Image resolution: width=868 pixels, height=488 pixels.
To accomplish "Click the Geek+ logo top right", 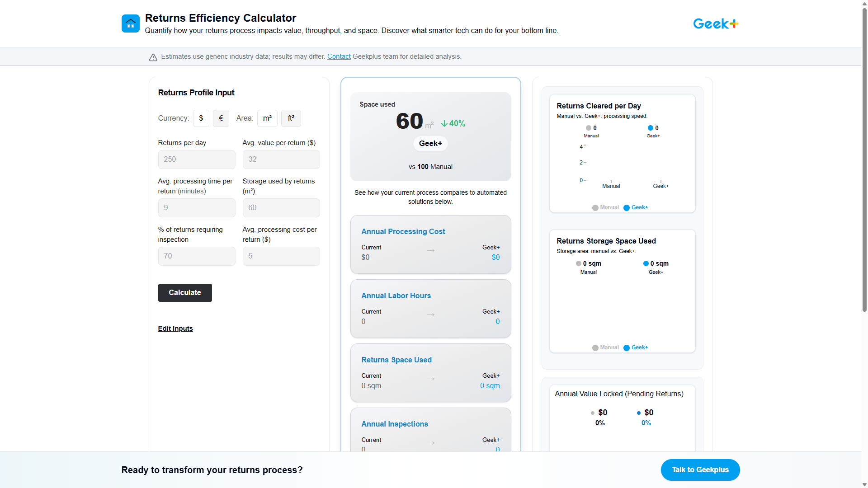I will pyautogui.click(x=715, y=23).
